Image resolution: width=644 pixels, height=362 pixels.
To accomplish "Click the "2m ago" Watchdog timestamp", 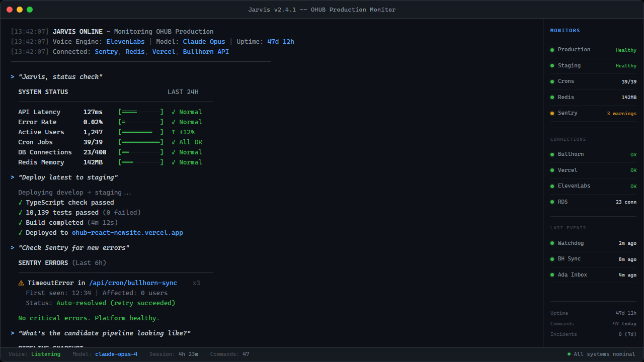I will point(627,243).
